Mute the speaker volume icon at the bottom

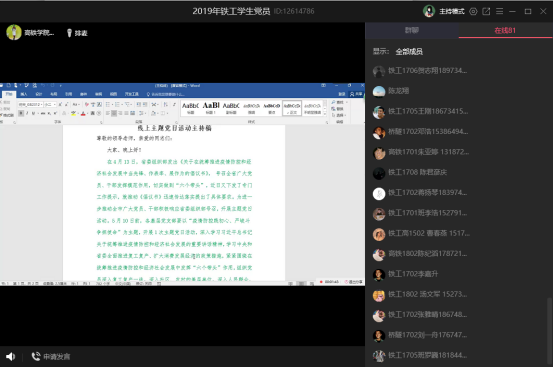click(10, 356)
